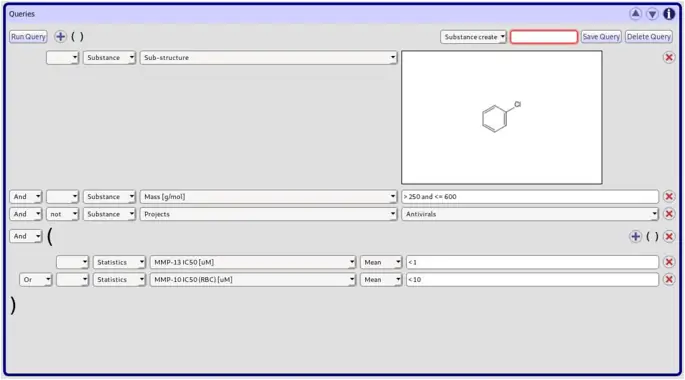The image size is (685, 380).
Task: Click the up arrow icon in Queries header
Action: pyautogui.click(x=636, y=14)
